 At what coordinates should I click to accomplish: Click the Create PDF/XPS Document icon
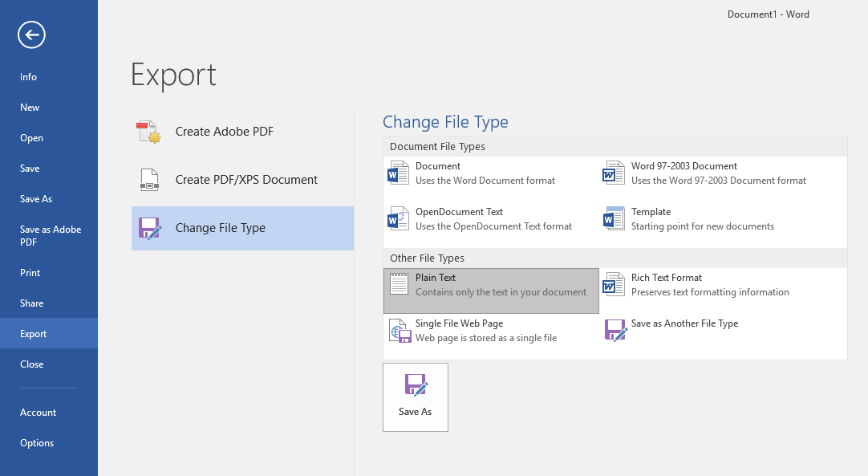[149, 180]
